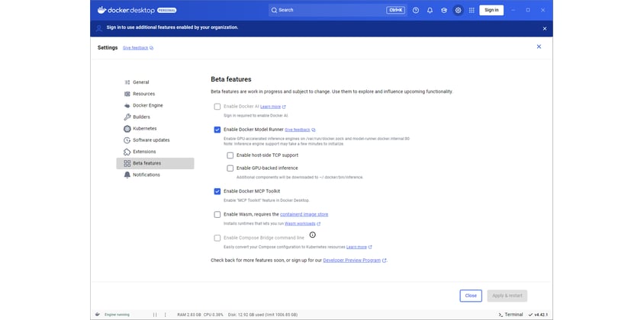Enable host-side TCP support checkbox
The image size is (644, 320).
click(230, 155)
